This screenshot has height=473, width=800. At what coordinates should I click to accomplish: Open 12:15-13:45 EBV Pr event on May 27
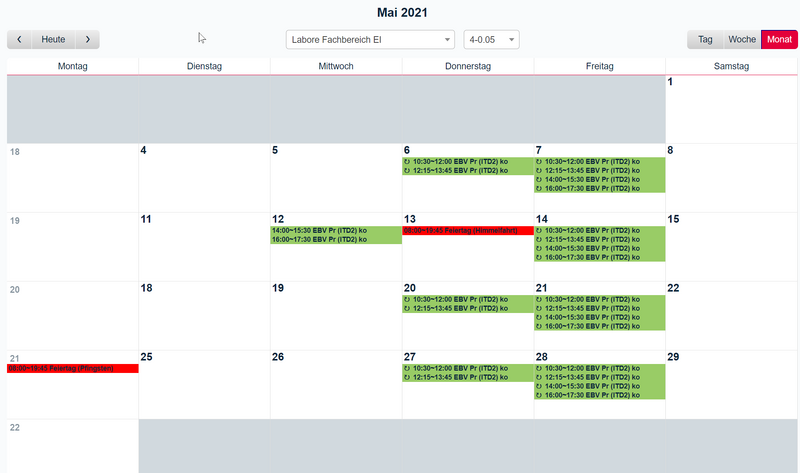pyautogui.click(x=468, y=377)
